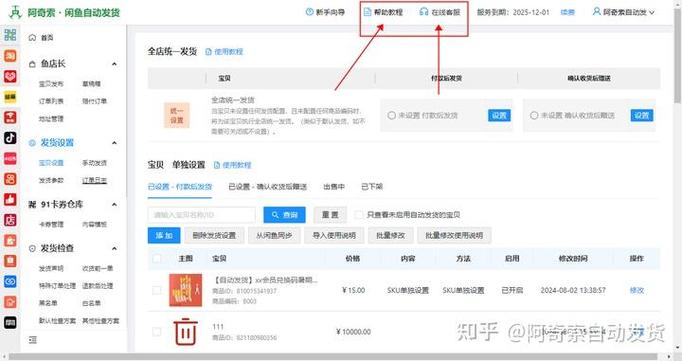
Task: Open 订单列表 in sidebar
Action: tap(51, 101)
